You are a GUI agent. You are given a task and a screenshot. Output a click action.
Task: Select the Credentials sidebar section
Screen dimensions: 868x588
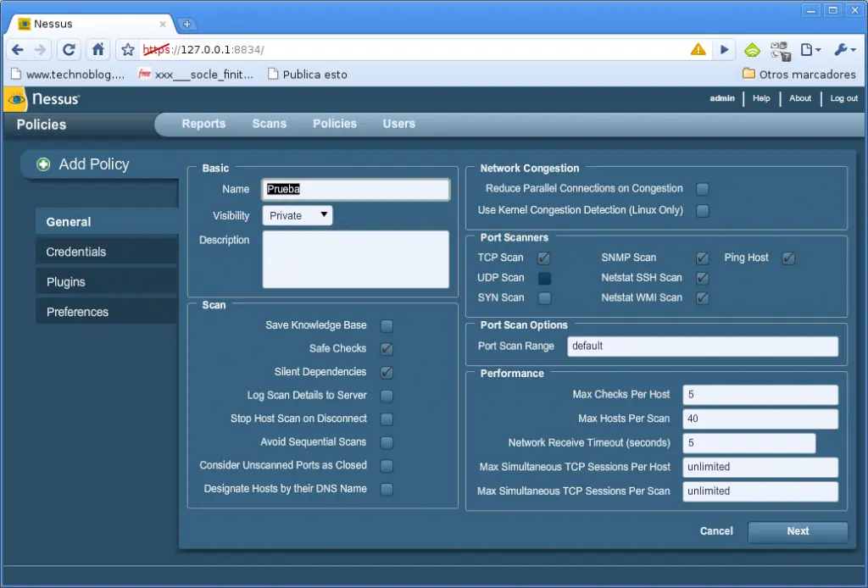point(107,252)
